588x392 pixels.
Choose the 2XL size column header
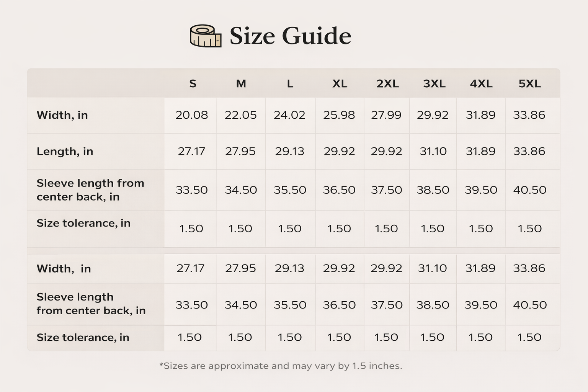[387, 84]
